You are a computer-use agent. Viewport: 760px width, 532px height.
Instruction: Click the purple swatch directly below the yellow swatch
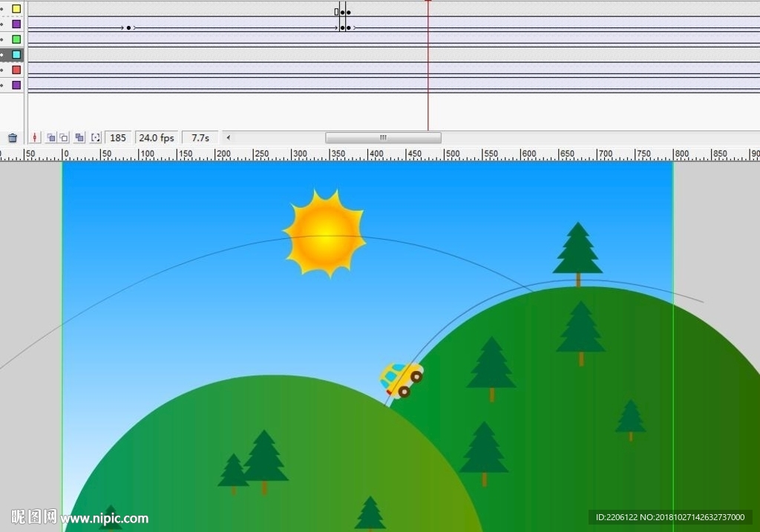[x=16, y=24]
